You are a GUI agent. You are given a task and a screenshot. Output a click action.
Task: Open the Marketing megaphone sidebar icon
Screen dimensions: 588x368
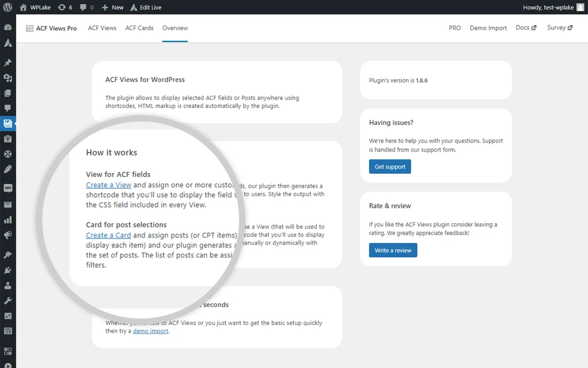point(8,235)
